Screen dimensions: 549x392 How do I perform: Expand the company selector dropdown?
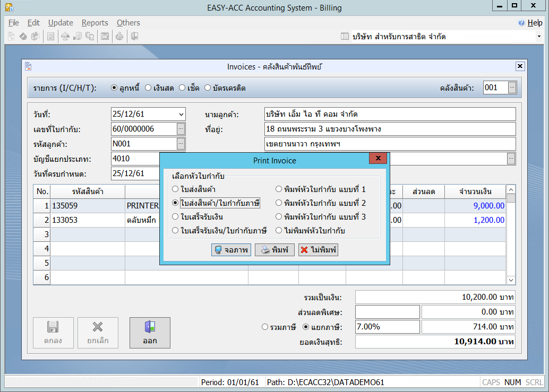click(538, 37)
